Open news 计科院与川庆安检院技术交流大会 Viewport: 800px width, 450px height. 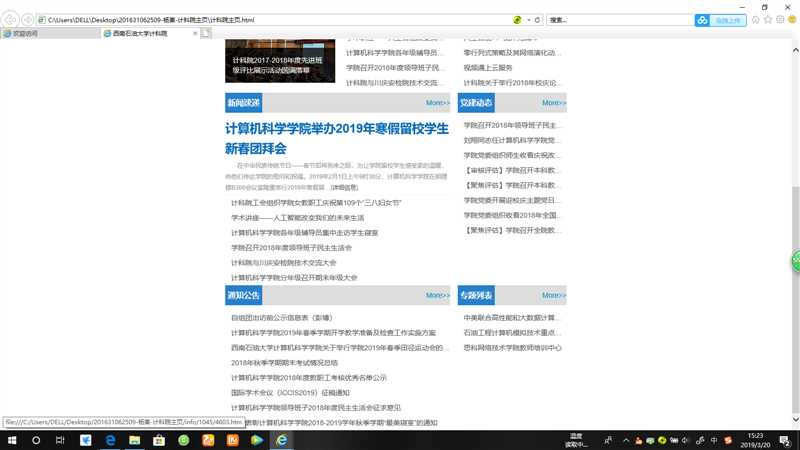click(x=284, y=263)
